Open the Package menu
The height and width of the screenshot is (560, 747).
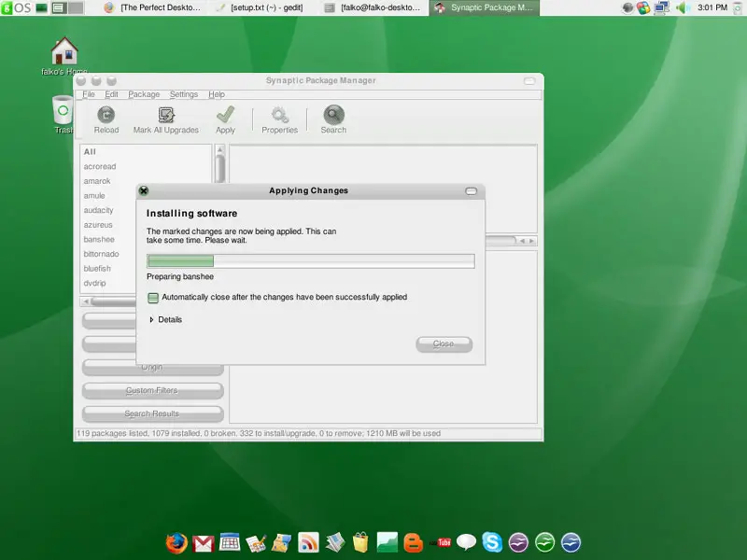144,94
